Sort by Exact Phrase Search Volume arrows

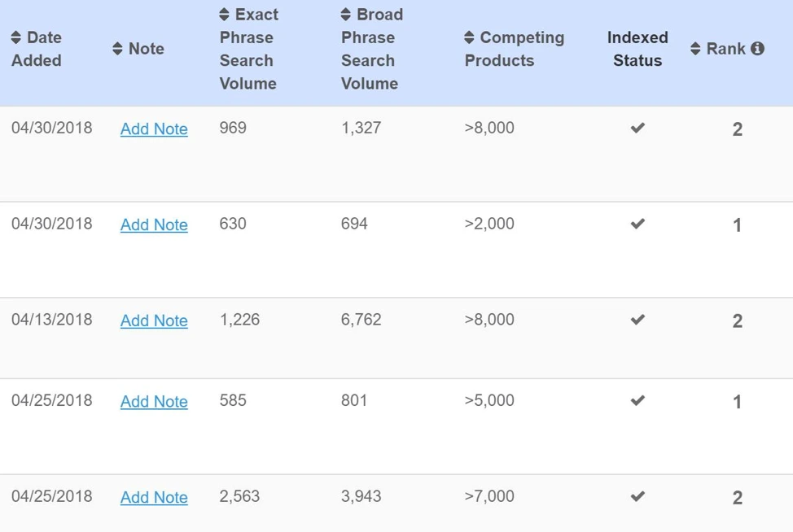pyautogui.click(x=224, y=14)
